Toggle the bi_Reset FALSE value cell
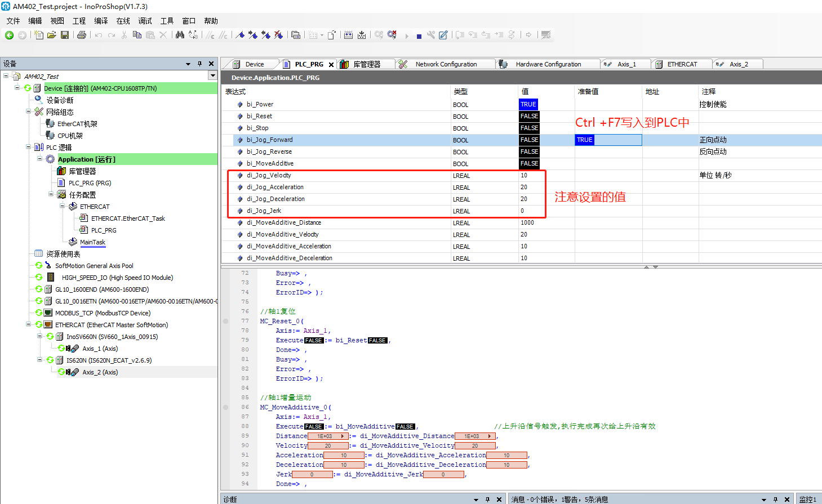 tap(529, 116)
